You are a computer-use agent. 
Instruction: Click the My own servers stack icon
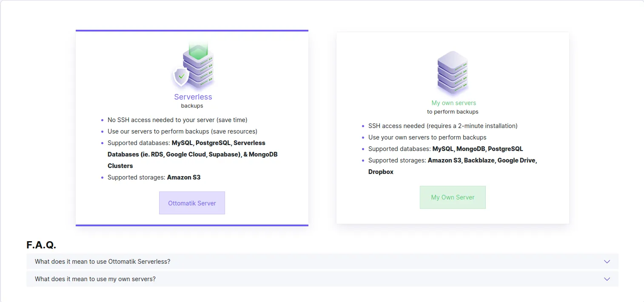(x=453, y=72)
